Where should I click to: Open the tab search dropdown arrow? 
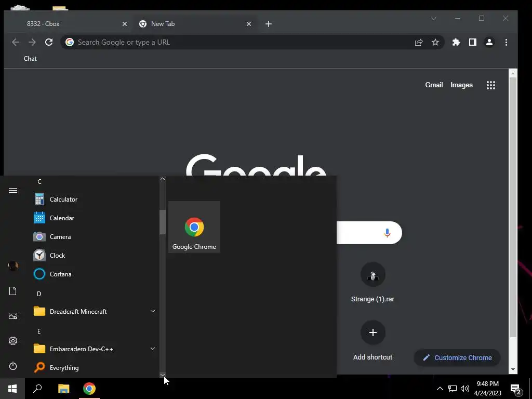pos(434,18)
